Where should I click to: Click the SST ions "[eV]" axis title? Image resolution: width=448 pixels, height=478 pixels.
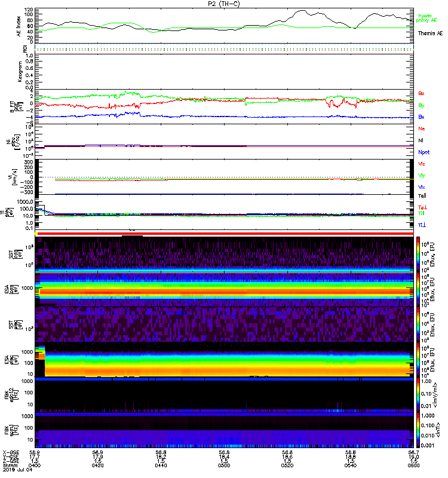click(x=19, y=254)
